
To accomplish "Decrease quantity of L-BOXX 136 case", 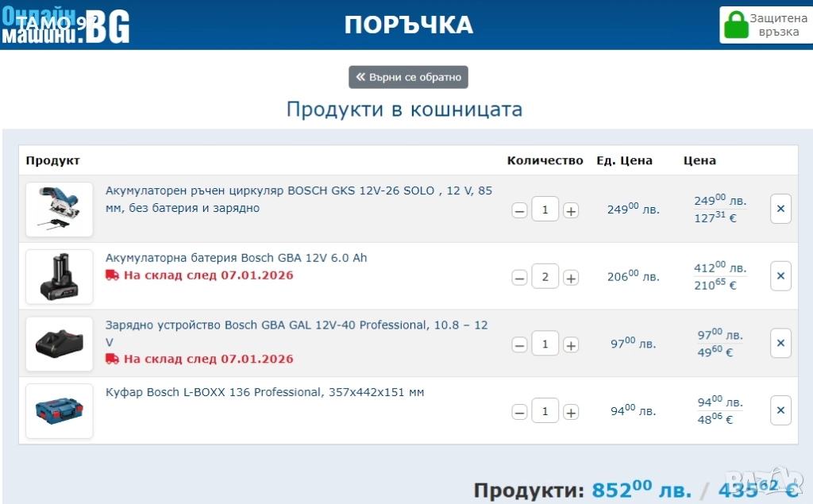I will [519, 413].
